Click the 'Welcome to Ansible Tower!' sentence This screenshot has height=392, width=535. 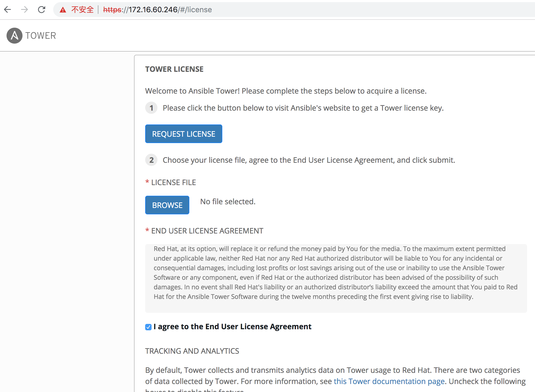286,91
